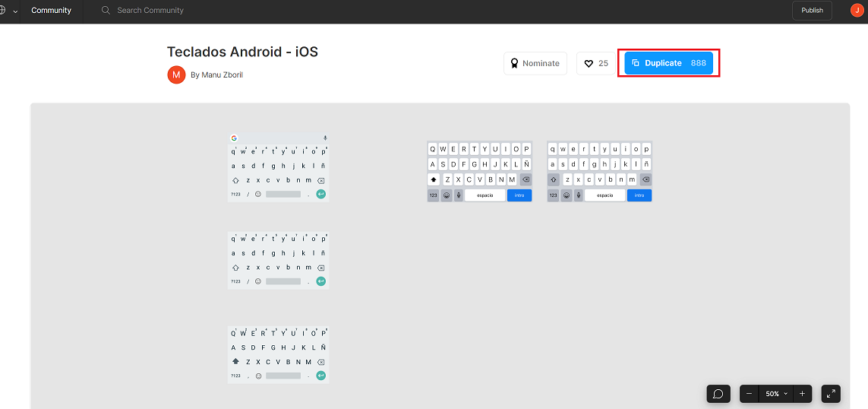Click the first Android keyboard with Google bar
This screenshot has width=868, height=409.
(279, 166)
